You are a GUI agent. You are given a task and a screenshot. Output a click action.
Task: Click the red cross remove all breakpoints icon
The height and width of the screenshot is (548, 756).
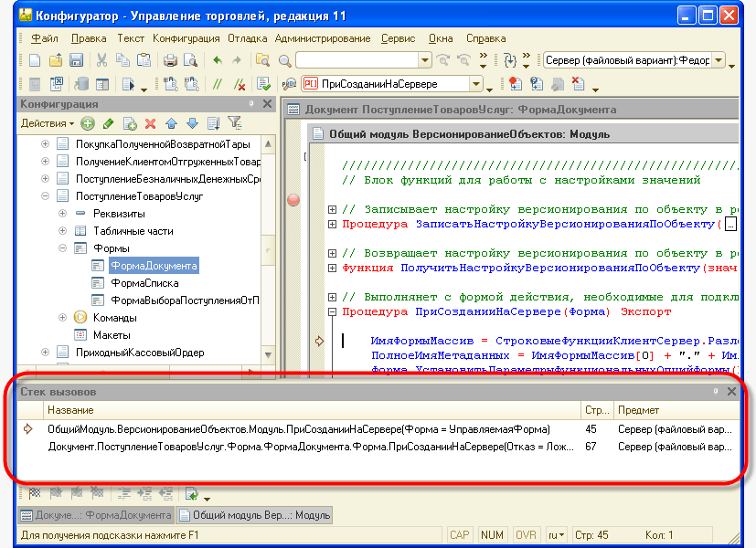click(x=578, y=84)
